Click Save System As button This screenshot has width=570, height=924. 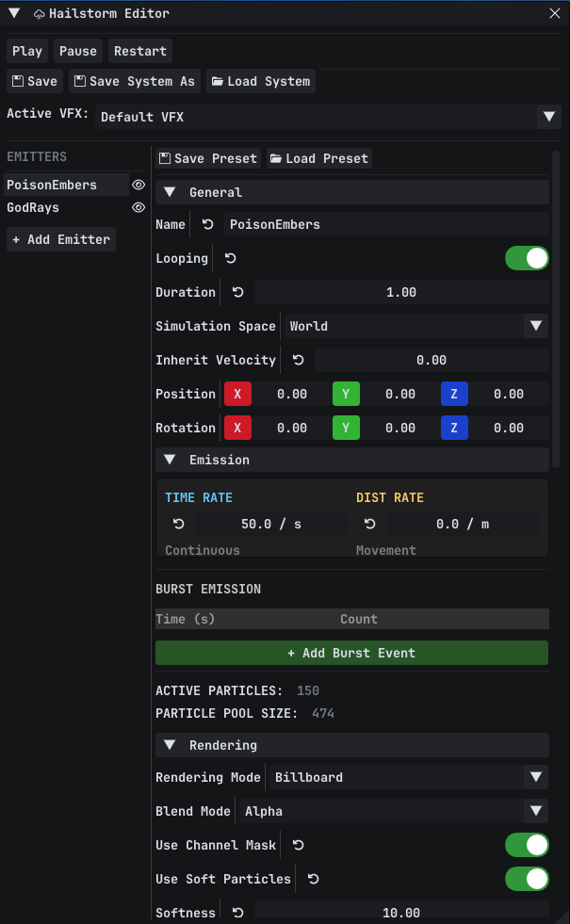135,81
